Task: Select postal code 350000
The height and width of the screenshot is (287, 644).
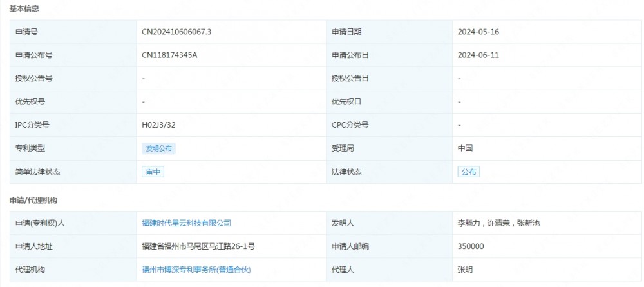Action: point(471,246)
